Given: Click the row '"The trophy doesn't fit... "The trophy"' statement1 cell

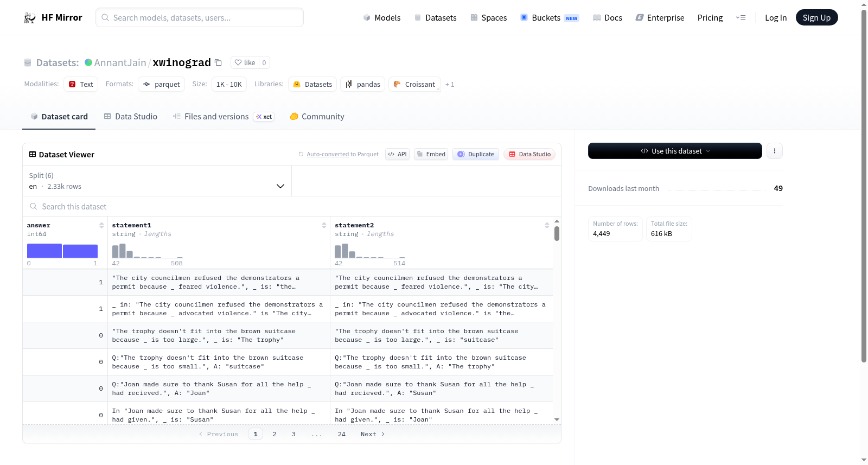Looking at the screenshot, I should (x=219, y=335).
